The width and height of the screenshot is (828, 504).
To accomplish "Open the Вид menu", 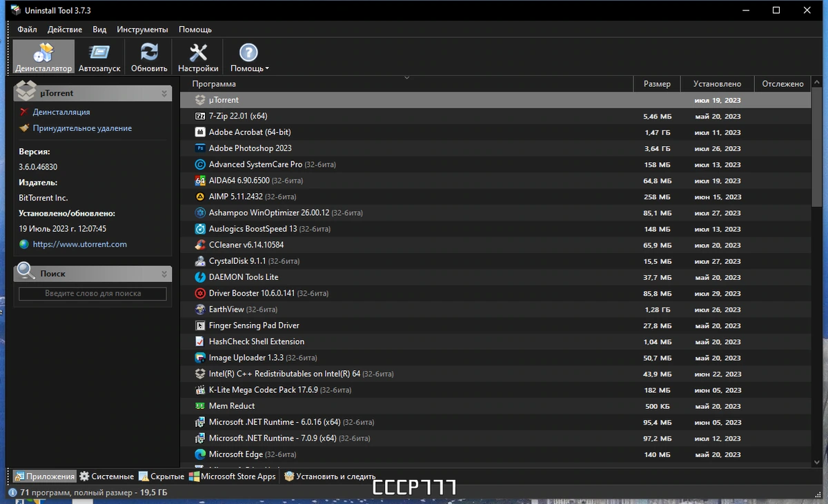I will pos(99,30).
